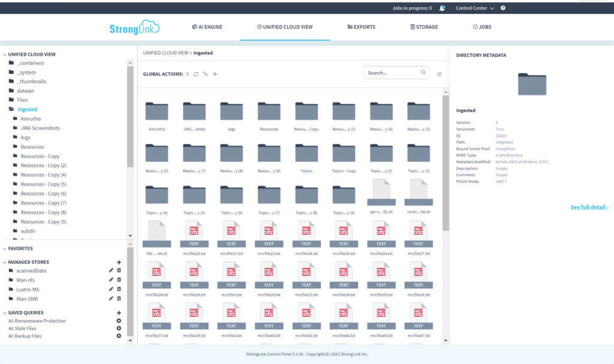Edit the scannedData store with its pencil icon
Screen dimensions: 614x364
(x=110, y=270)
